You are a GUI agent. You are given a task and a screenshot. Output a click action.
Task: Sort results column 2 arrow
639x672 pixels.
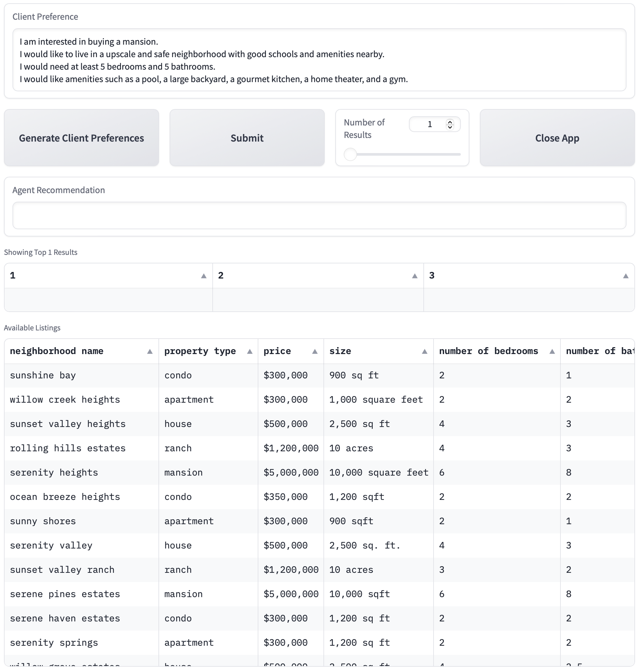(x=414, y=276)
